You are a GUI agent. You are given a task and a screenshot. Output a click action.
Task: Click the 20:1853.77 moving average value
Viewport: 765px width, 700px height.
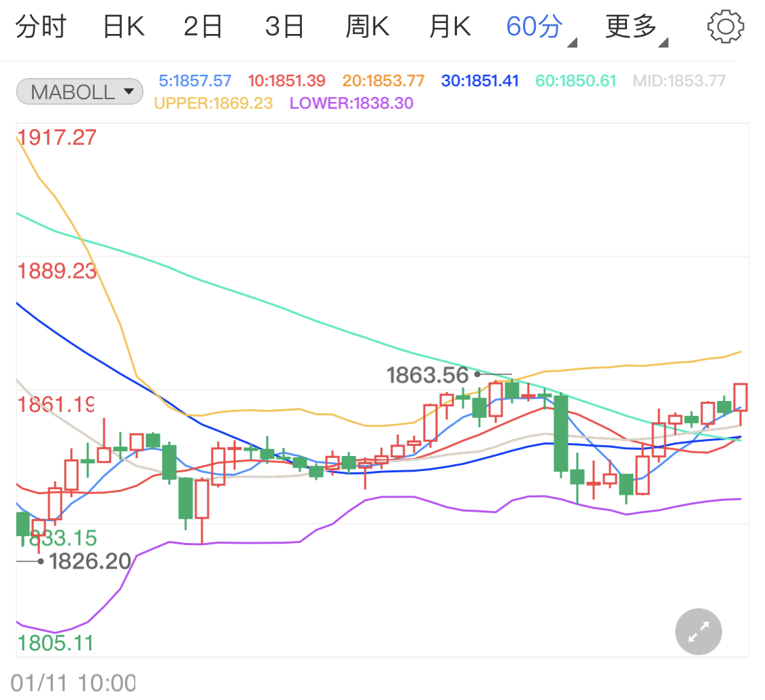384,81
